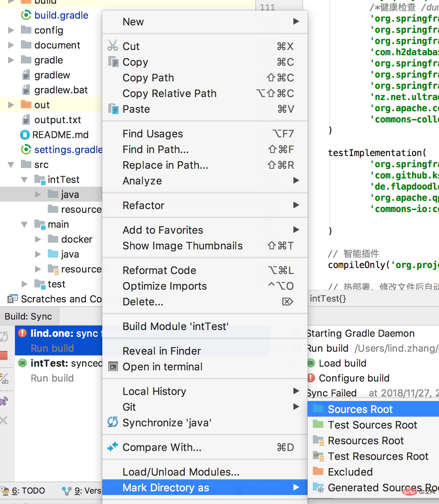Select Replace in Path...
Viewport: 439px width, 504px height.
pyautogui.click(x=205, y=165)
